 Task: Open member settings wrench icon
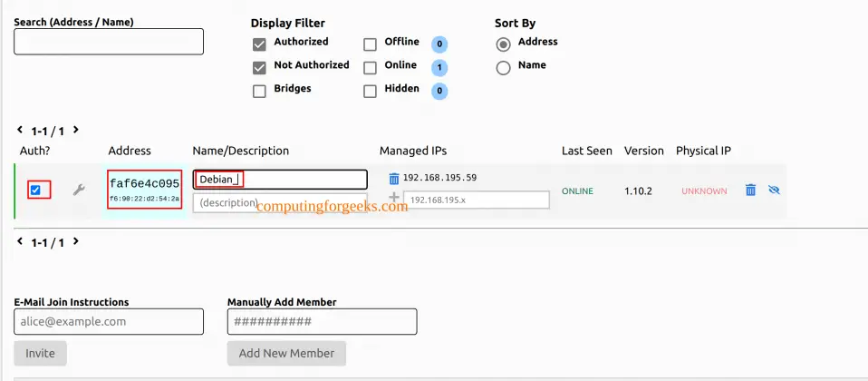coord(79,190)
